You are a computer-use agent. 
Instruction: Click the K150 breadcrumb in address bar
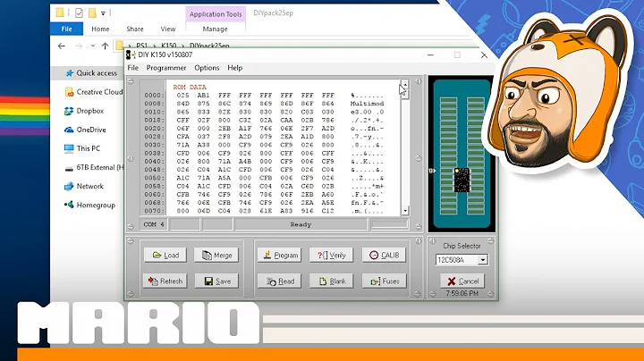(169, 46)
